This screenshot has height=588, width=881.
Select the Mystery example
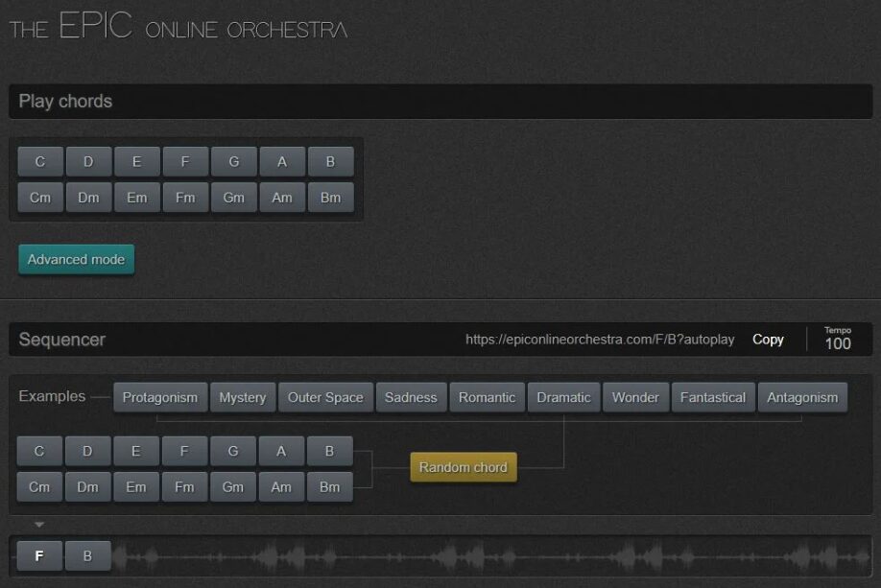(x=242, y=396)
